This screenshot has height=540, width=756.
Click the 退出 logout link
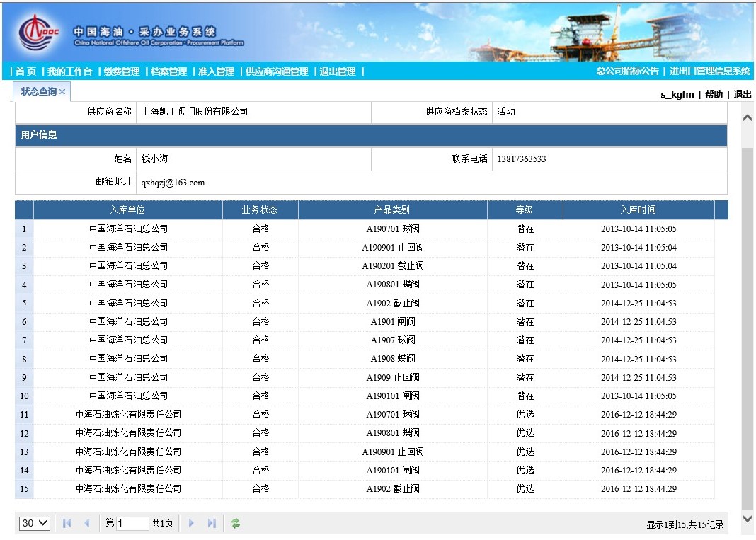pyautogui.click(x=743, y=94)
